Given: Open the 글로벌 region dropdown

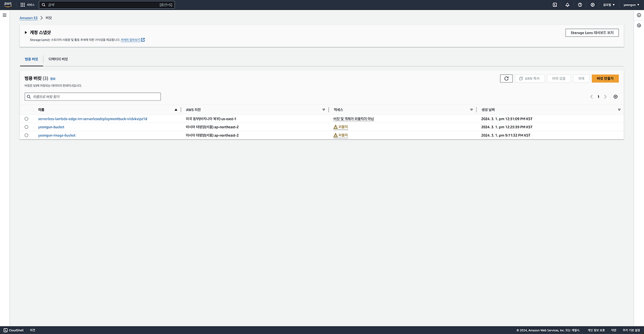Looking at the screenshot, I should [609, 5].
